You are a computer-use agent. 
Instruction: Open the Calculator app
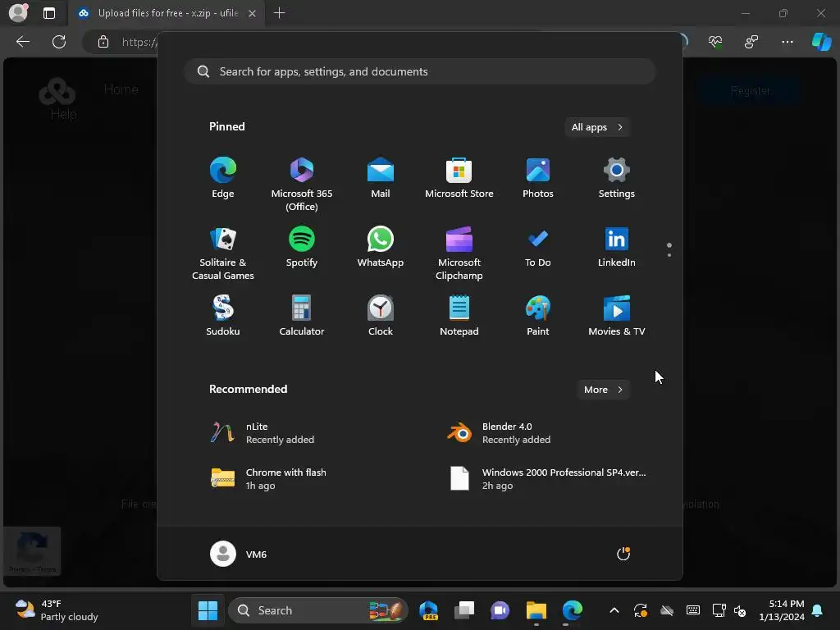[302, 316]
